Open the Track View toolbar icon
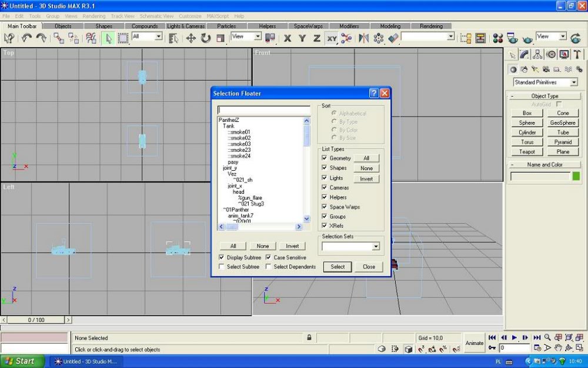Viewport: 588px width, 368px height. (466, 38)
